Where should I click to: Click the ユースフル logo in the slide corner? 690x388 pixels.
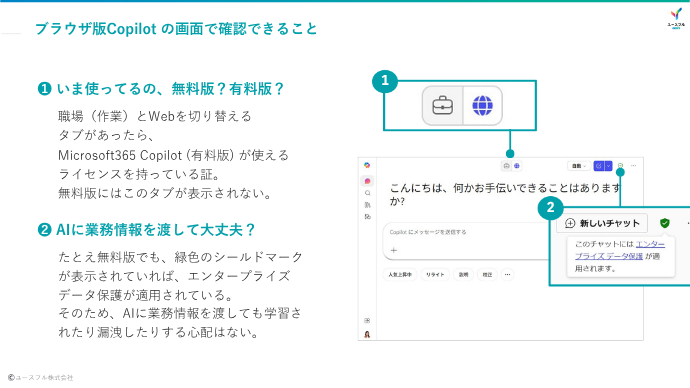pos(676,18)
